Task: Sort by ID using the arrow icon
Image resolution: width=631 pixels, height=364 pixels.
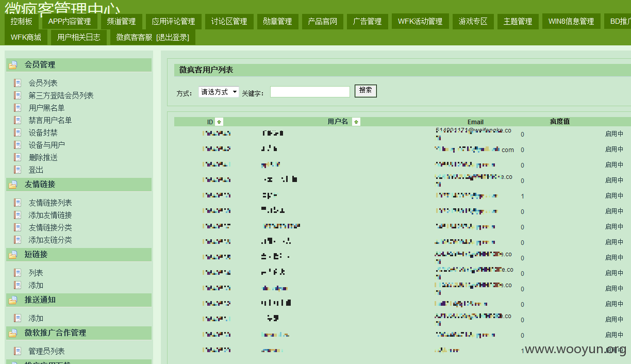Action: (219, 122)
